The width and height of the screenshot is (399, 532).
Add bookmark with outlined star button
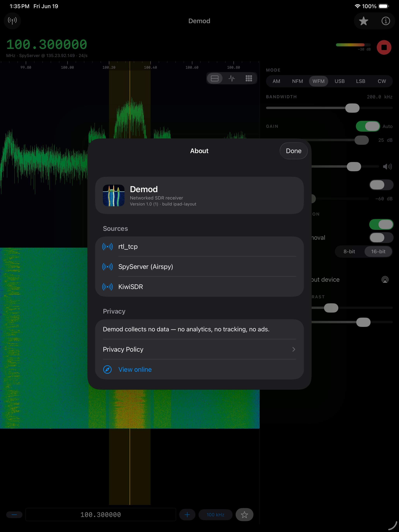pyautogui.click(x=244, y=515)
